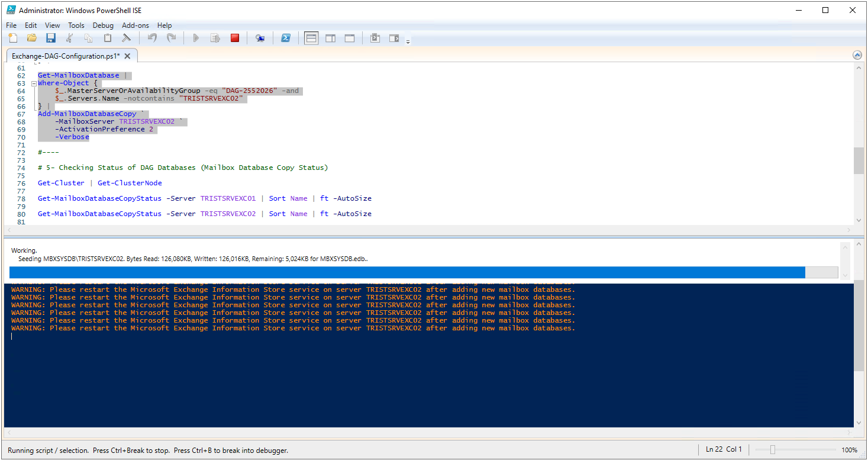Click the Get-MailboxDatabase command on line 62
Screen dimensions: 868x460
coord(78,75)
